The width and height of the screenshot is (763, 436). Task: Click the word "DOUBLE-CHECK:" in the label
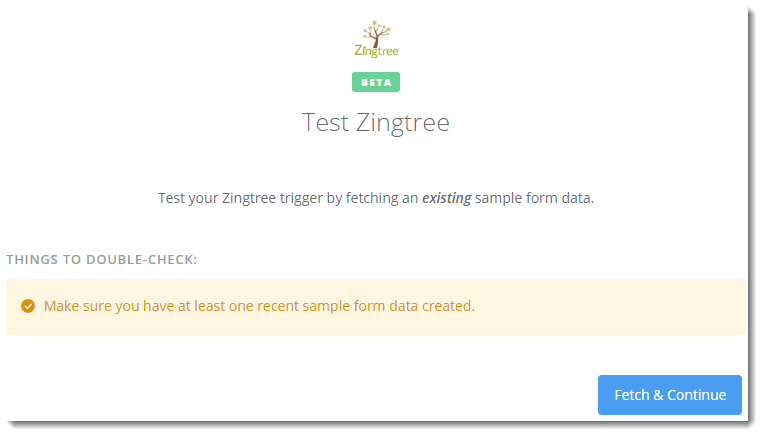tap(142, 259)
